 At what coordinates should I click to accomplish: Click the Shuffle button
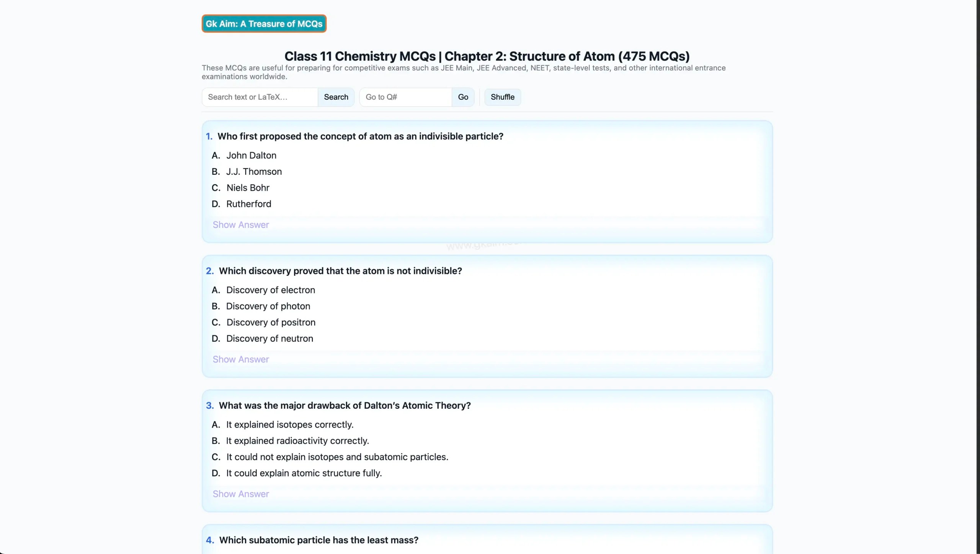[x=502, y=97]
